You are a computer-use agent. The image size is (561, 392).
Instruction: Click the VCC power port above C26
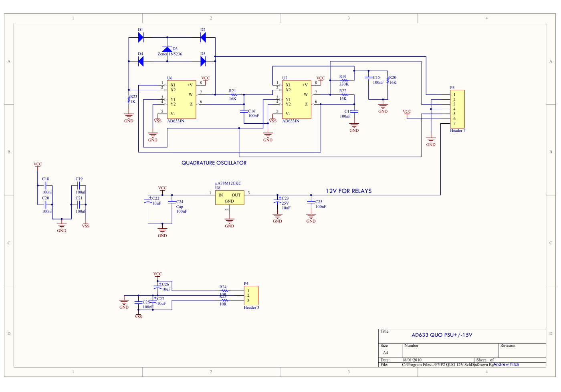[157, 275]
